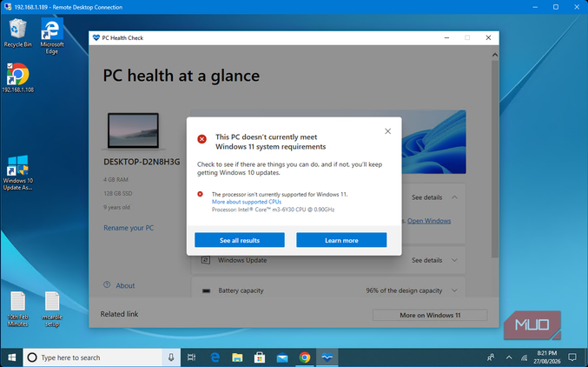Click the Windows Start button
Image resolution: width=588 pixels, height=367 pixels.
11,357
